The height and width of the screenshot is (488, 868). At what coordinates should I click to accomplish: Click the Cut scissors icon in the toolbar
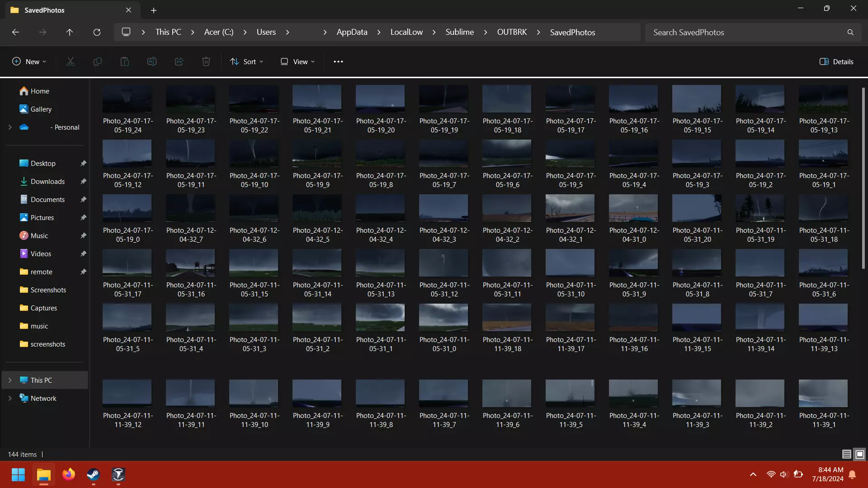click(x=70, y=61)
